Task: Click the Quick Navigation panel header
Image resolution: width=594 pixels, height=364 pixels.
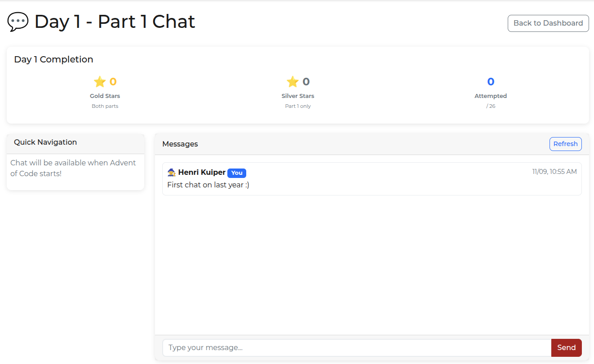Action: point(45,142)
